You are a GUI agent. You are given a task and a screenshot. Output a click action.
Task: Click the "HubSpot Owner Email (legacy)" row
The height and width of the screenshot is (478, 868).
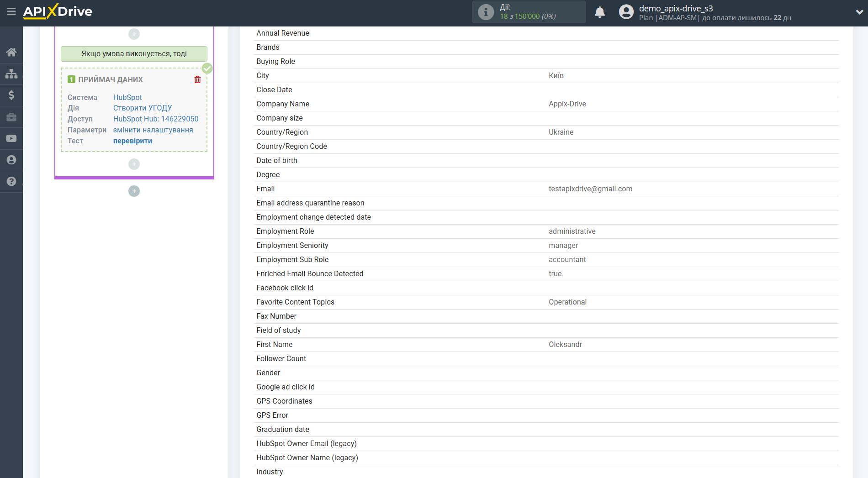tap(546, 443)
